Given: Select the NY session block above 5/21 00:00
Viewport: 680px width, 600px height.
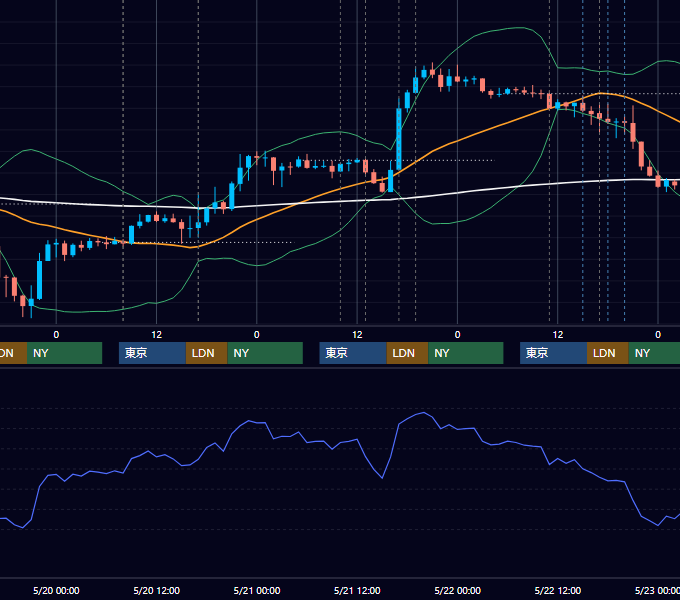Looking at the screenshot, I should [x=265, y=353].
